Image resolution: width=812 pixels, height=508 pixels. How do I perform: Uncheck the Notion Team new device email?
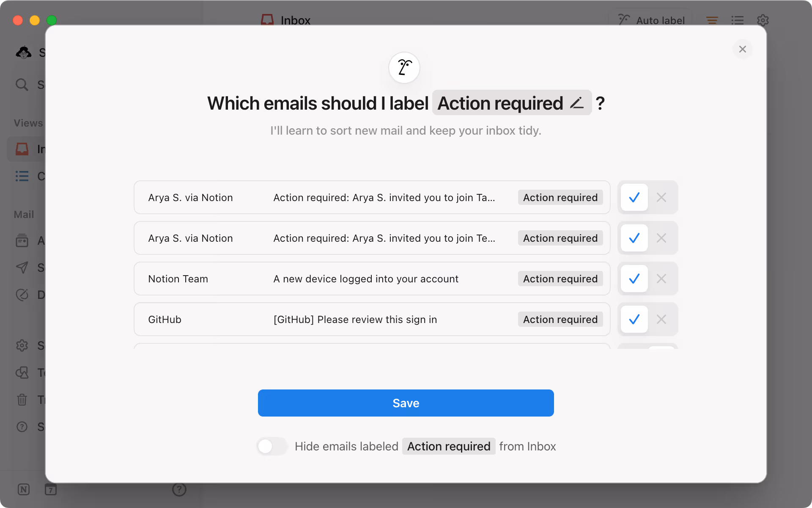(x=661, y=279)
